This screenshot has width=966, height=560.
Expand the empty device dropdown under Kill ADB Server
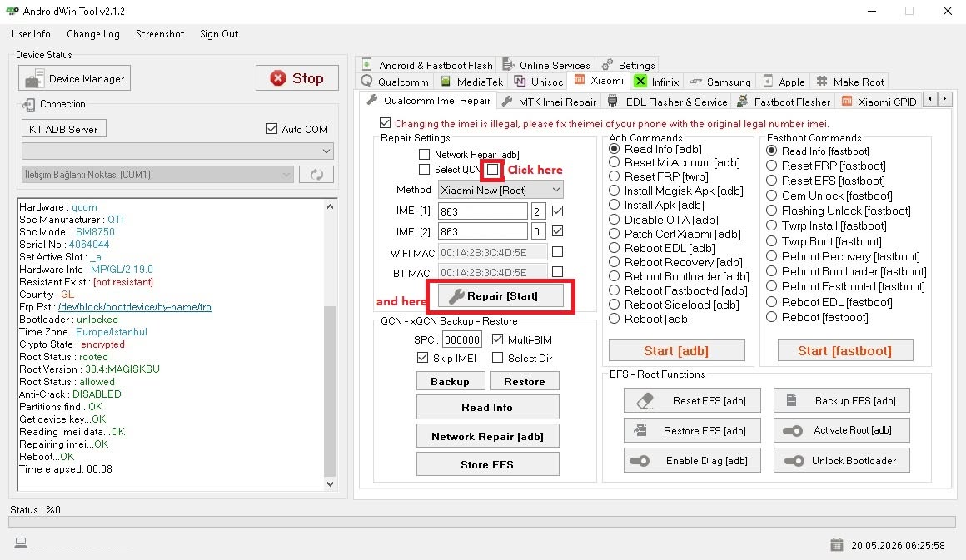click(177, 151)
